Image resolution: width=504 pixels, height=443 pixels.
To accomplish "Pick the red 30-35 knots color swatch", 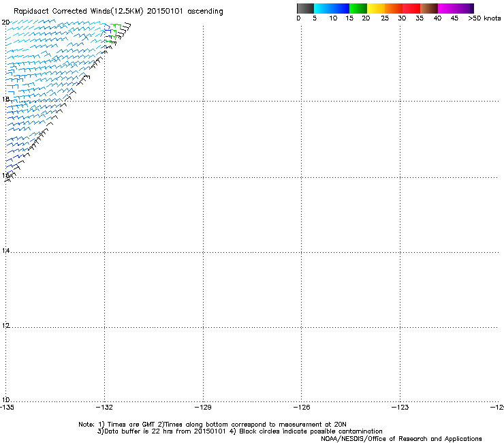I will point(411,8).
